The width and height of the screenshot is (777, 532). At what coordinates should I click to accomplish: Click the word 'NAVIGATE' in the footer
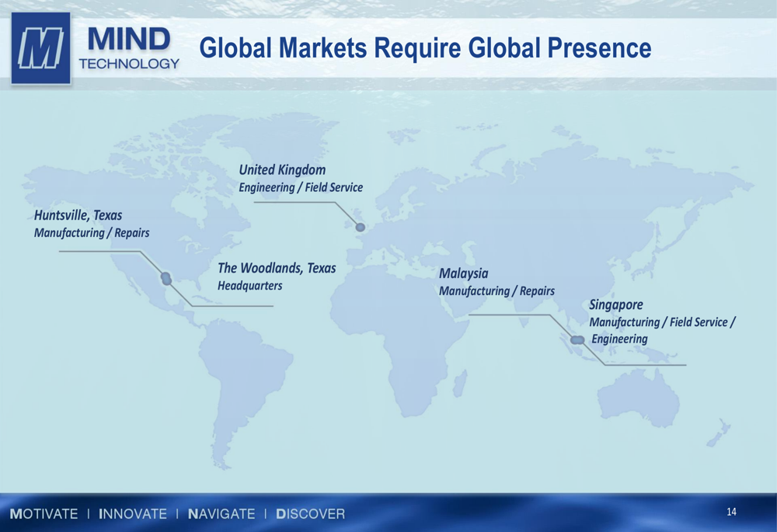tap(221, 514)
